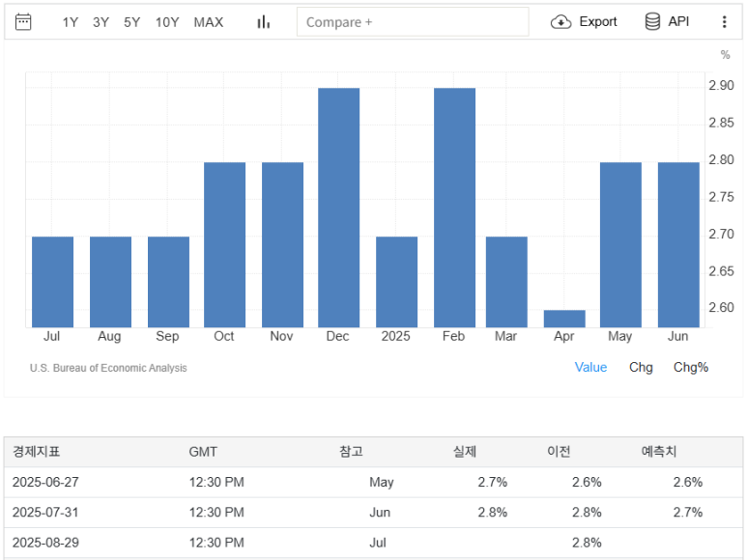Viewport: 747px width, 560px height.
Task: Click the April bar in chart
Action: [x=564, y=319]
